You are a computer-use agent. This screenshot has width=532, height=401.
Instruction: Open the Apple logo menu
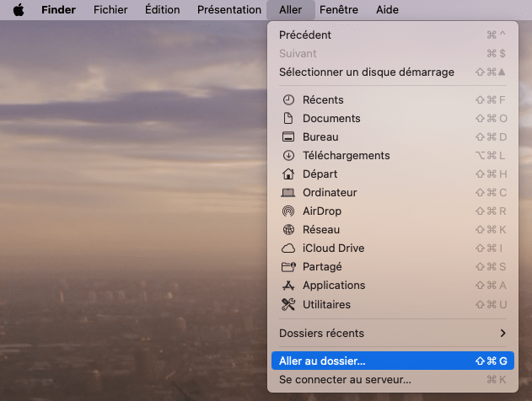tap(18, 10)
